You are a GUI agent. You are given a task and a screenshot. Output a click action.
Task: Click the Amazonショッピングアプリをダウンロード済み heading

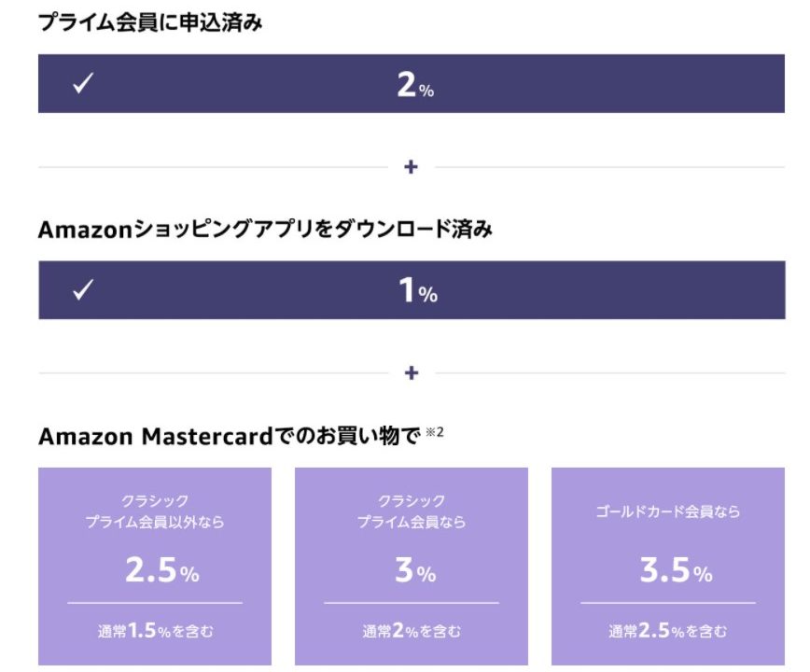pos(266,229)
